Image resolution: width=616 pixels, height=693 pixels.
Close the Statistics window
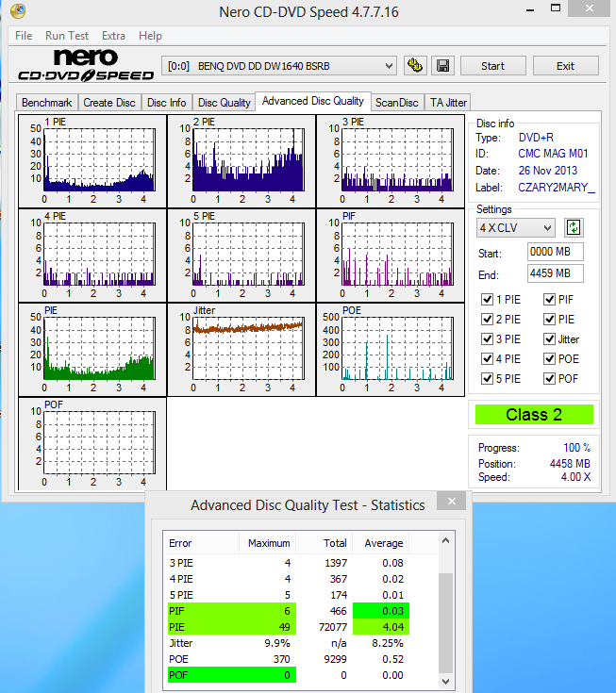coord(452,501)
